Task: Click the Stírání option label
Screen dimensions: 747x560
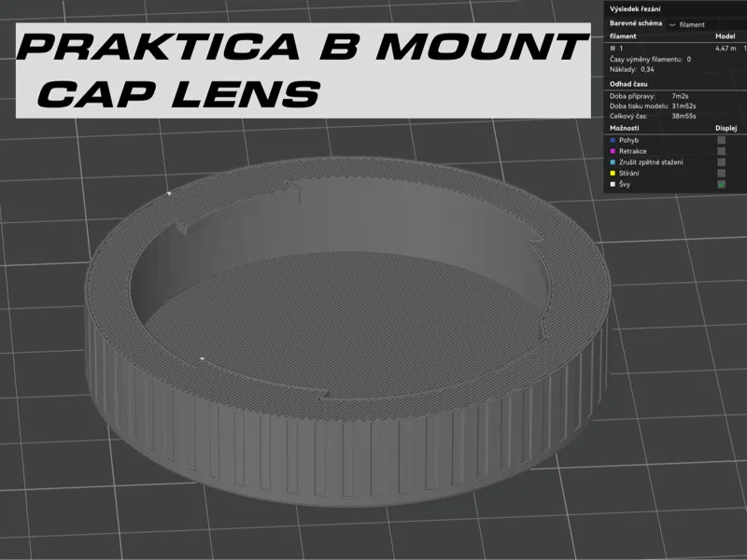Action: (x=628, y=174)
